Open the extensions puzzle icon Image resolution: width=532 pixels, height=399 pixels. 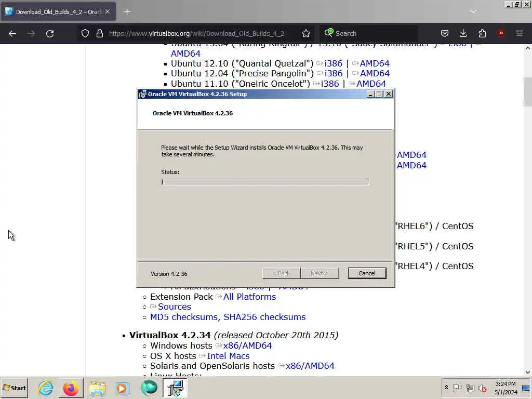click(x=482, y=33)
